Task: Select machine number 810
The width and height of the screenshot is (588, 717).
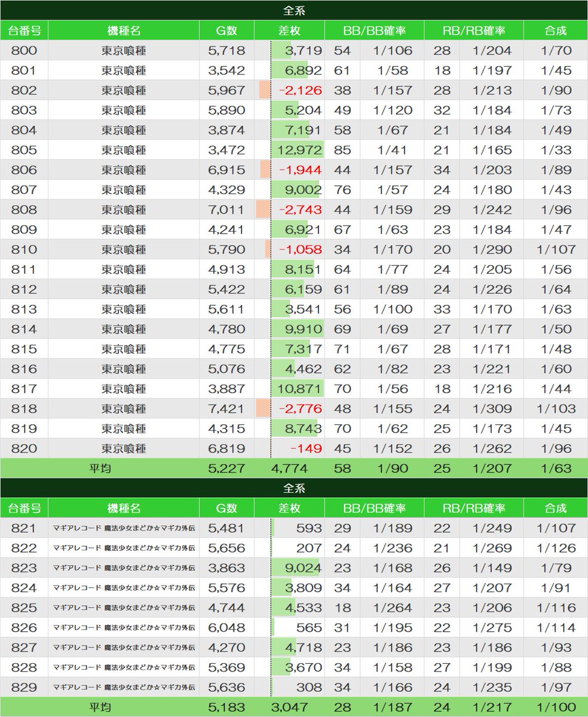Action: [24, 249]
